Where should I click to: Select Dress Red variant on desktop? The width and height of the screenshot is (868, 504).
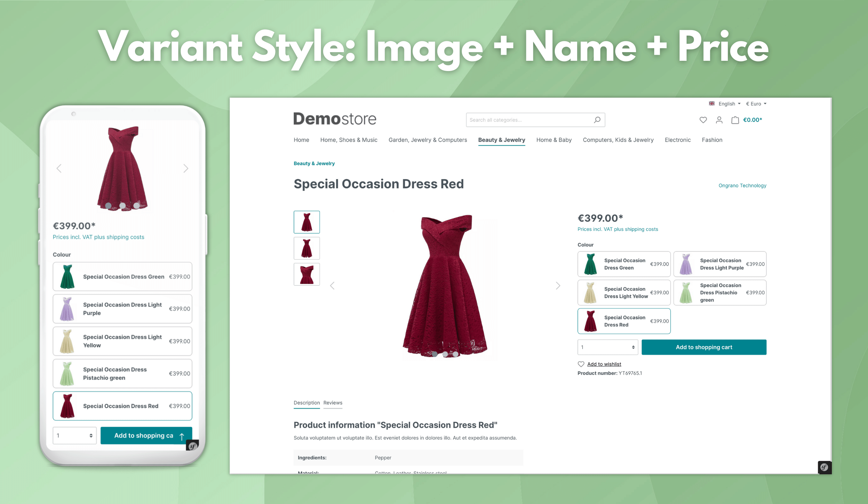point(624,321)
